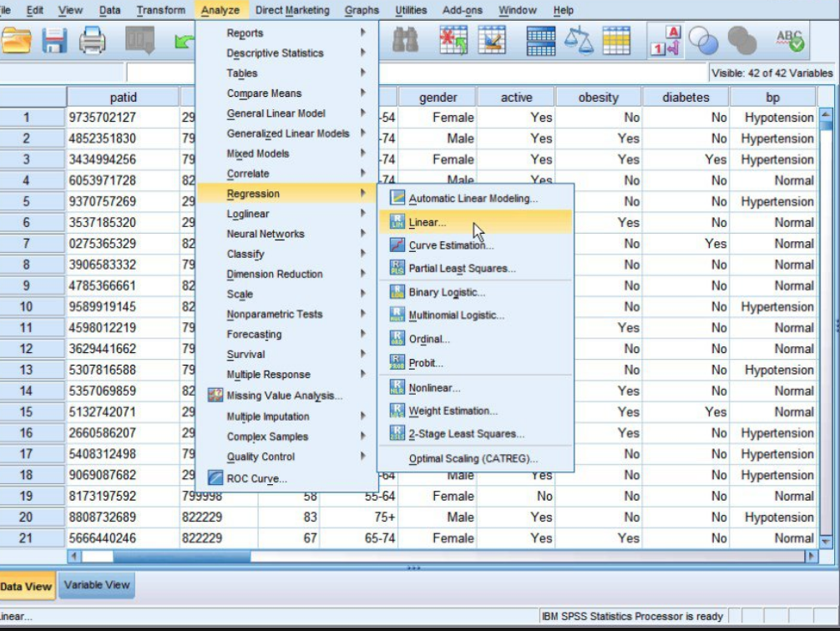Viewport: 840px width, 631px height.
Task: Click the Nonlinear regression menu icon
Action: (397, 387)
